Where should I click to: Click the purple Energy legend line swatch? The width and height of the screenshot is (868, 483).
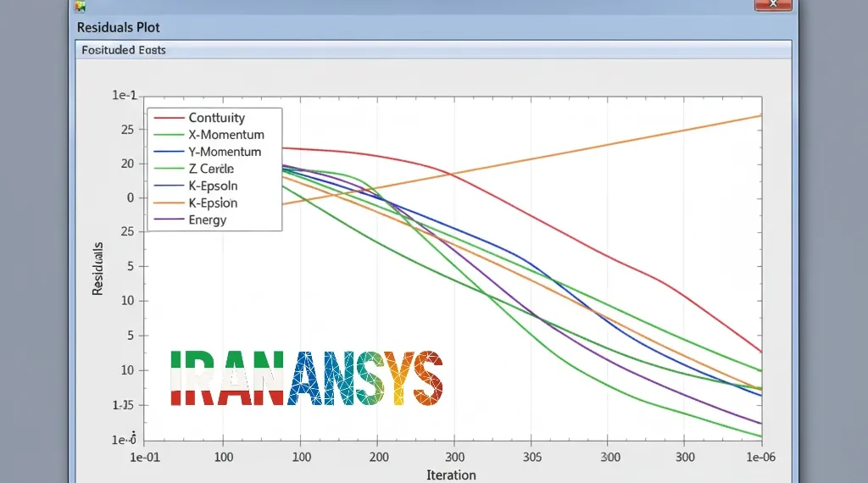[x=169, y=219]
